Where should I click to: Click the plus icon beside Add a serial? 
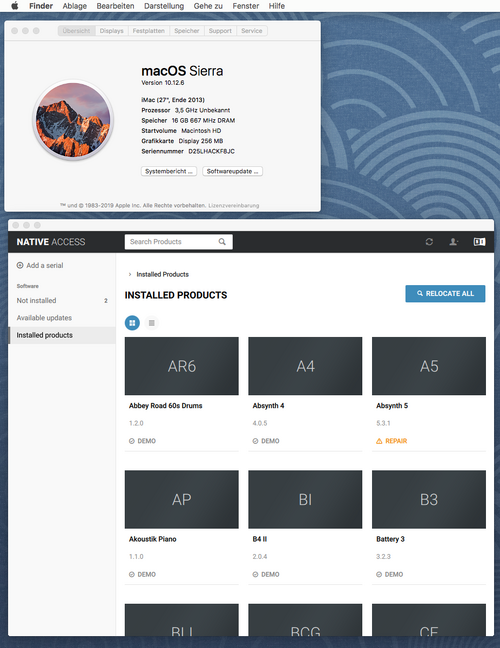[x=20, y=265]
